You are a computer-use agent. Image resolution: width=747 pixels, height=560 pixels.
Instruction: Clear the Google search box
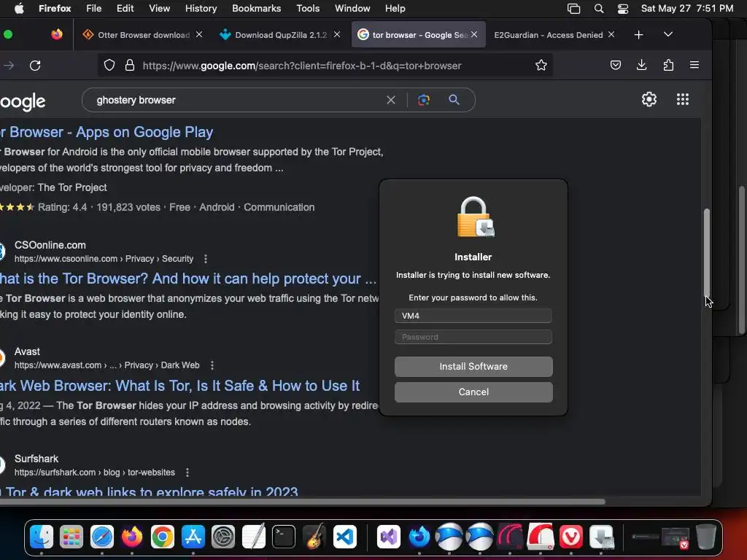[391, 100]
